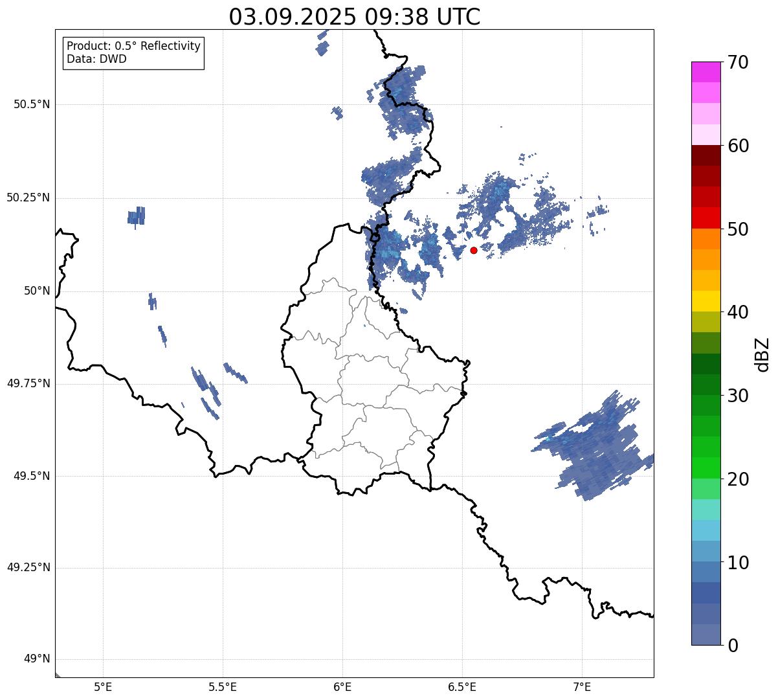Click the 49.75°N latitude label
The image size is (778, 700).
(28, 383)
